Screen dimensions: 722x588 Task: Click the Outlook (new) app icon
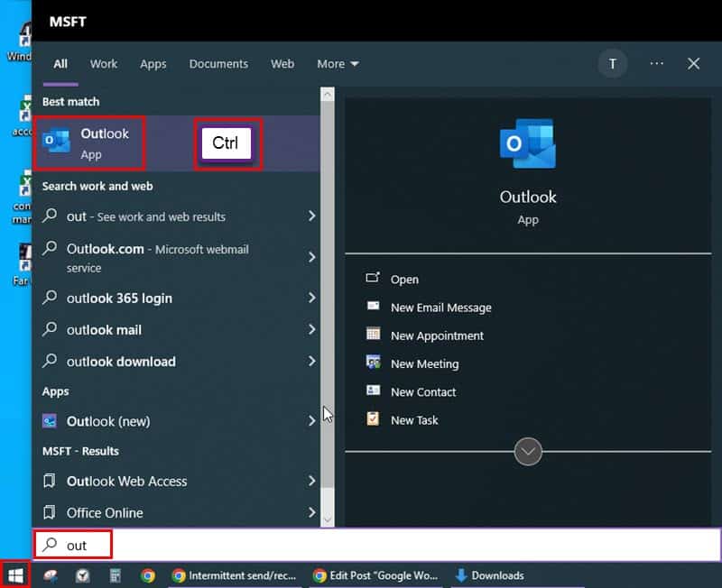coord(50,421)
